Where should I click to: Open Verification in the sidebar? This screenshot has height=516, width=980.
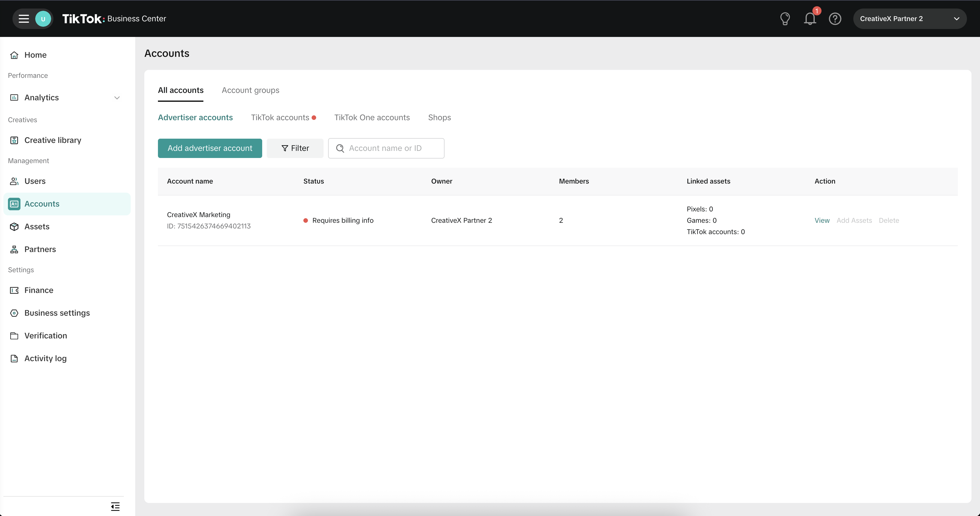pos(67,336)
